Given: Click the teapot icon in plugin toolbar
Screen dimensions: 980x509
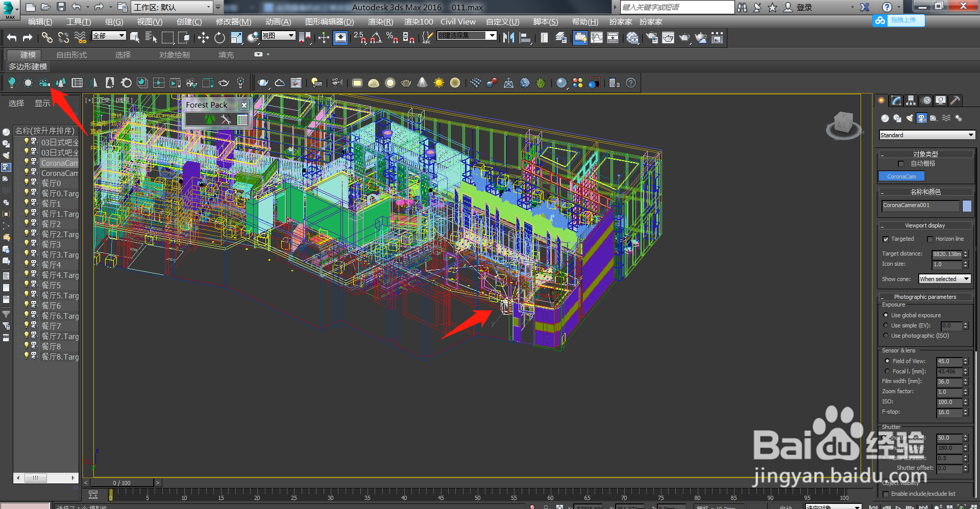Looking at the screenshot, I should [263, 83].
